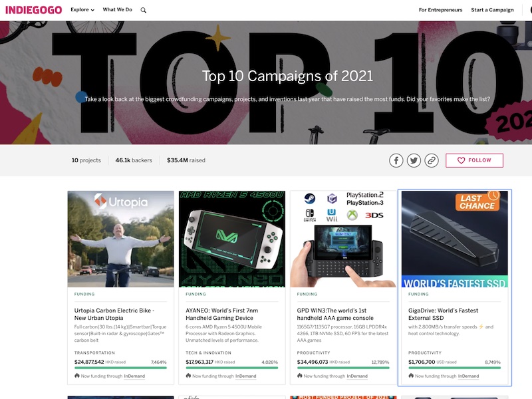Share collection on Facebook icon
The height and width of the screenshot is (399, 532).
click(396, 160)
